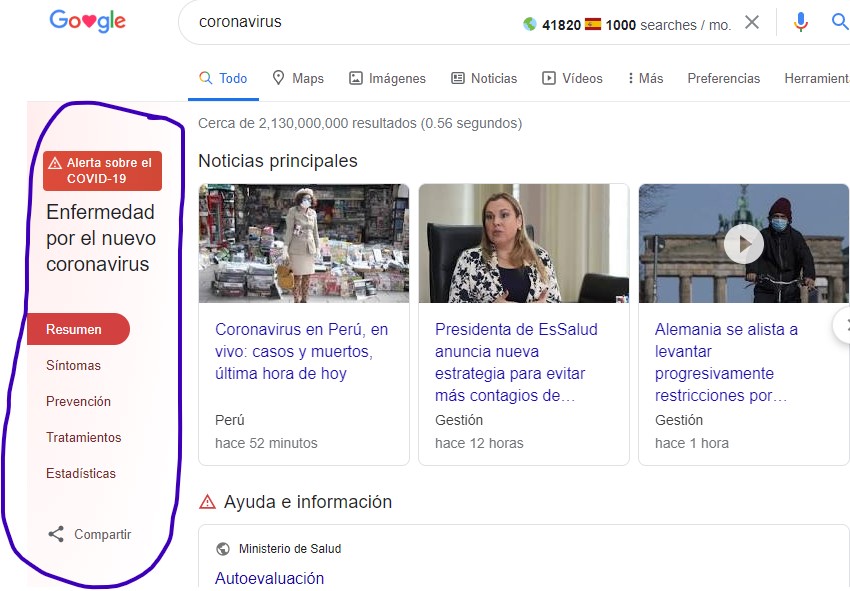Click the 'Noticias principales' heading

[278, 161]
